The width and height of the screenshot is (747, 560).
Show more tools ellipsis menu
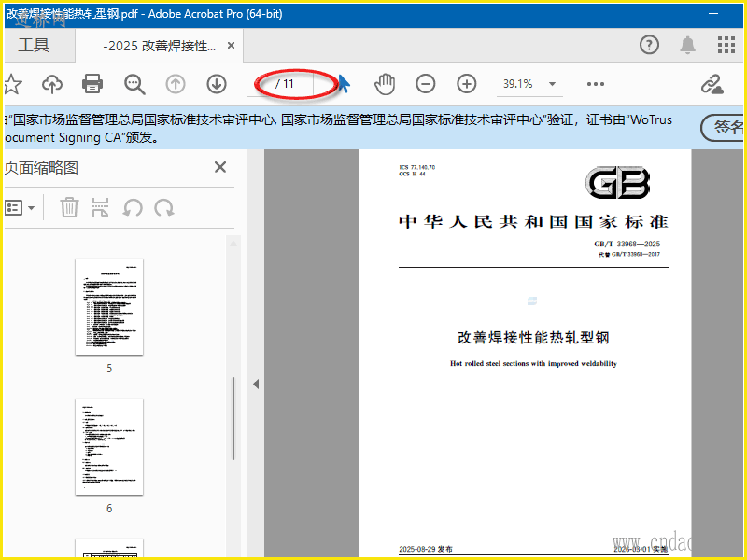(596, 84)
